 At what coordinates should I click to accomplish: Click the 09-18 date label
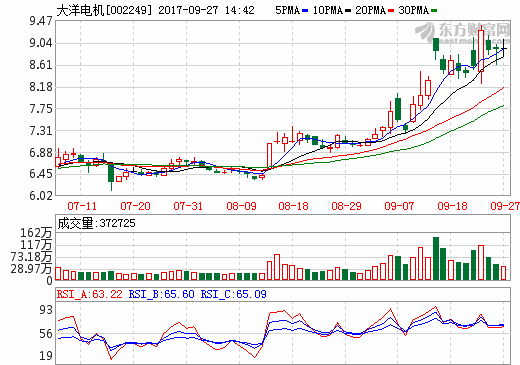453,206
